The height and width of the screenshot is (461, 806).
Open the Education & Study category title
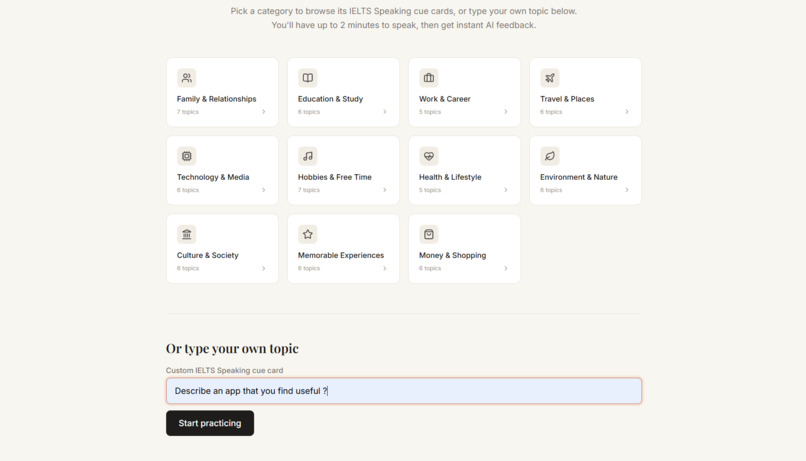331,99
